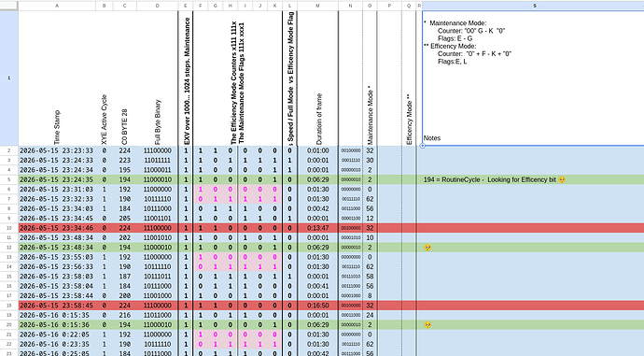Click Maintenance Mode value 12
The width and height of the screenshot is (644, 356).
click(x=370, y=219)
